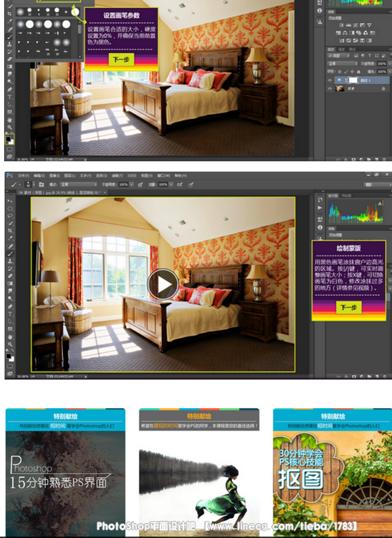392x538 pixels.
Task: Filter layers by Type using the T icon
Action: (x=370, y=55)
